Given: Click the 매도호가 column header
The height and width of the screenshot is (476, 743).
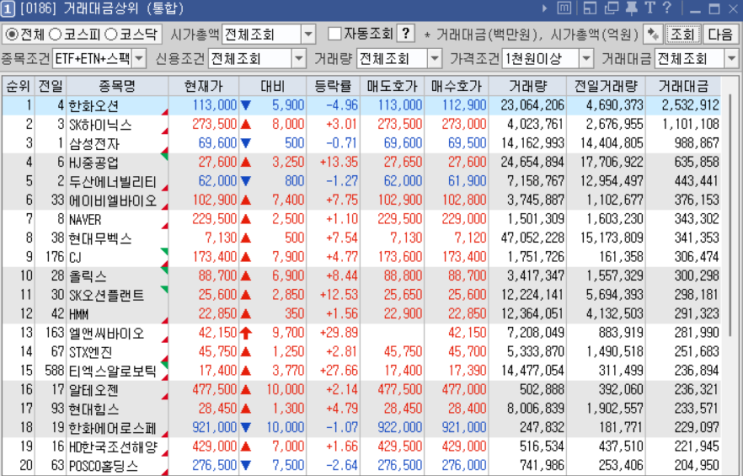Looking at the screenshot, I should (392, 86).
